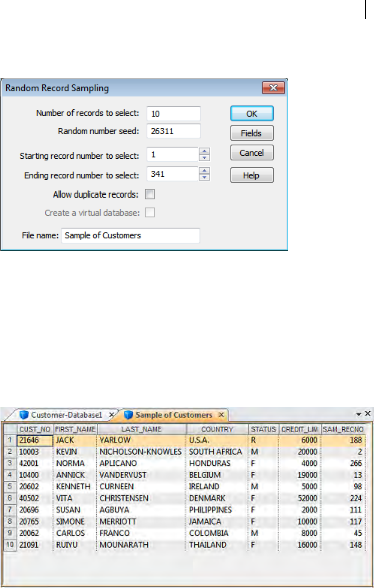Click the Sample of Customers database icon
Screen dimensions: 374x588
(x=129, y=415)
